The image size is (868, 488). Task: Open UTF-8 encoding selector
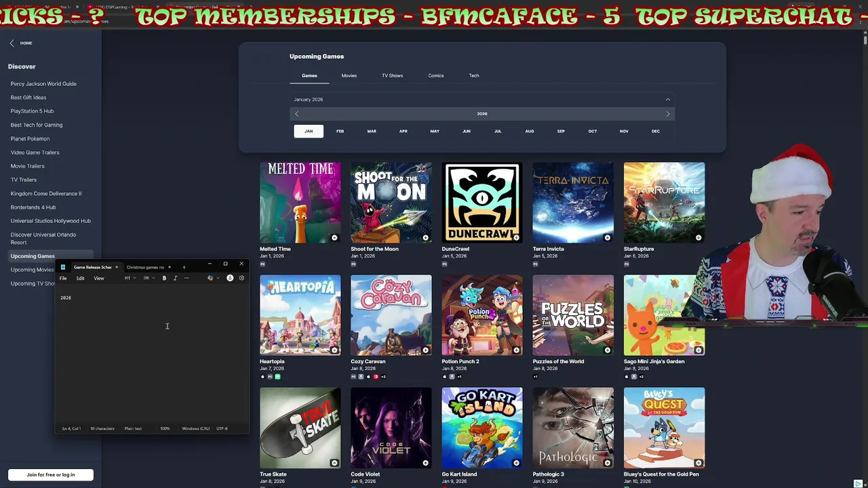(x=222, y=428)
